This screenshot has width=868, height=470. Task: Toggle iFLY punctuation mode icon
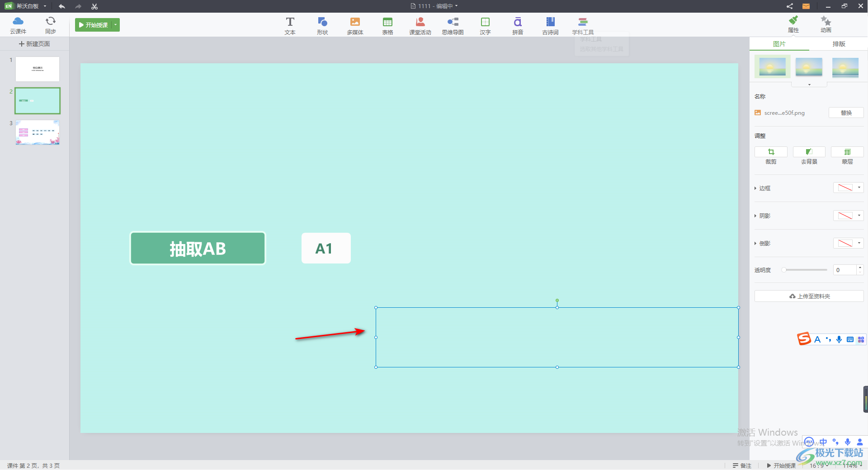tap(835, 442)
